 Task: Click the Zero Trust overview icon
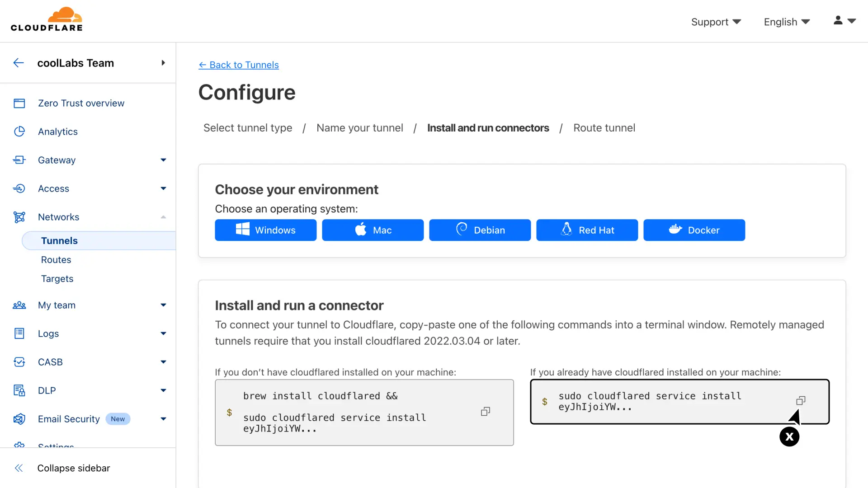tap(19, 103)
